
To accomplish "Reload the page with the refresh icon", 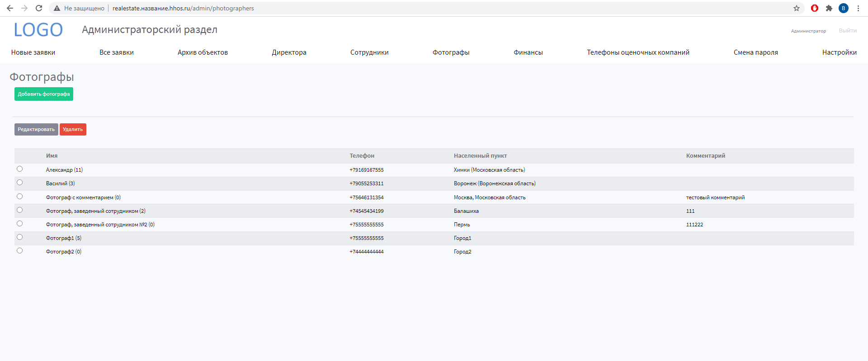I will (39, 8).
